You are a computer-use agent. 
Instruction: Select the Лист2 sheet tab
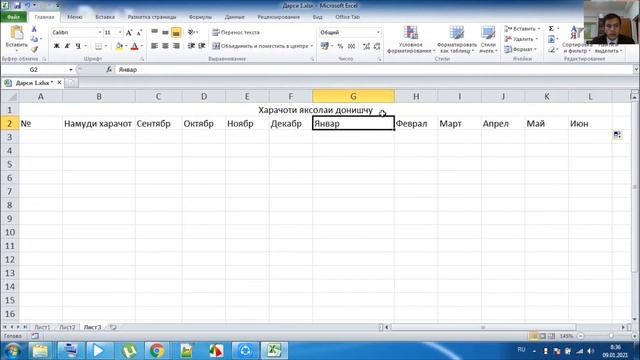click(x=67, y=327)
